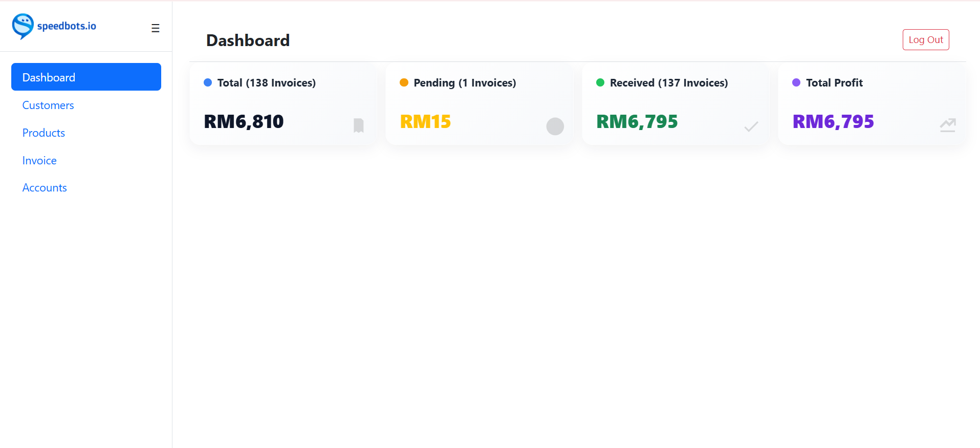Viewport: 980px width, 448px height.
Task: Open the Invoice section
Action: click(39, 160)
